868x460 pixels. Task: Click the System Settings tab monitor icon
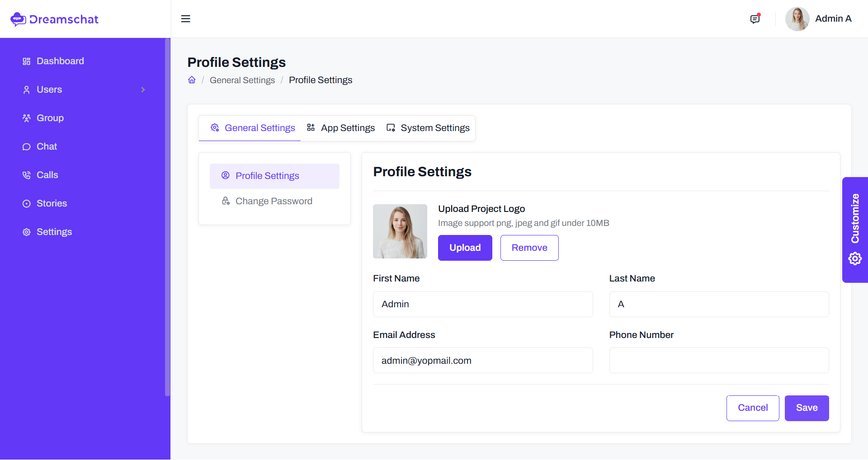coord(391,128)
